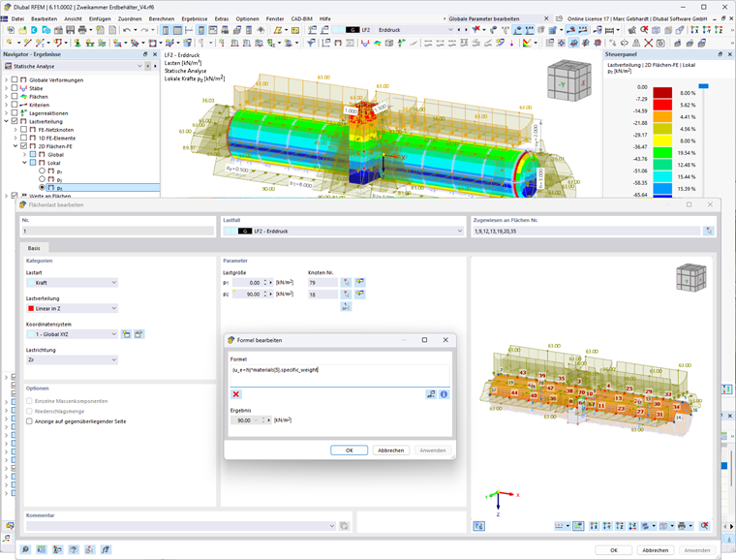The image size is (736, 560).
Task: Click the print icon in main toolbar
Action: [82, 30]
